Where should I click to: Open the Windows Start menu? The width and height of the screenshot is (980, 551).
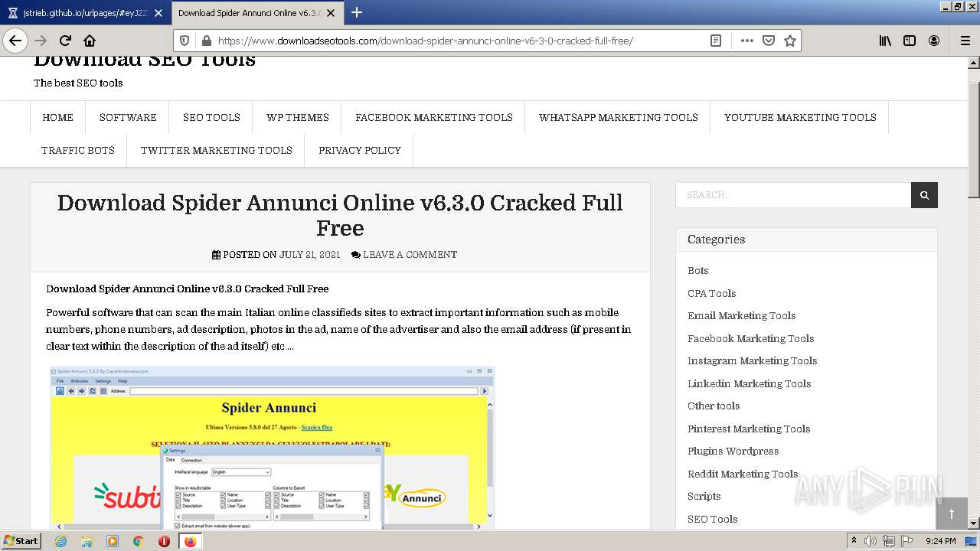click(x=21, y=541)
